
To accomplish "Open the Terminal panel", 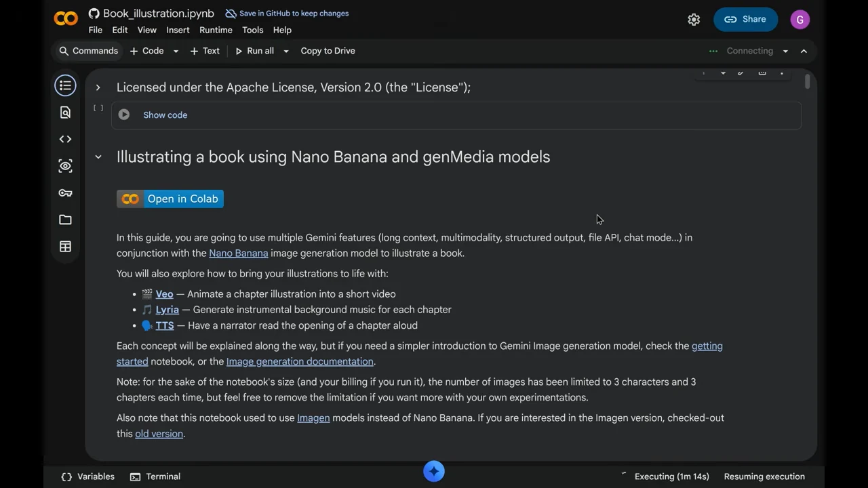I will point(155,476).
